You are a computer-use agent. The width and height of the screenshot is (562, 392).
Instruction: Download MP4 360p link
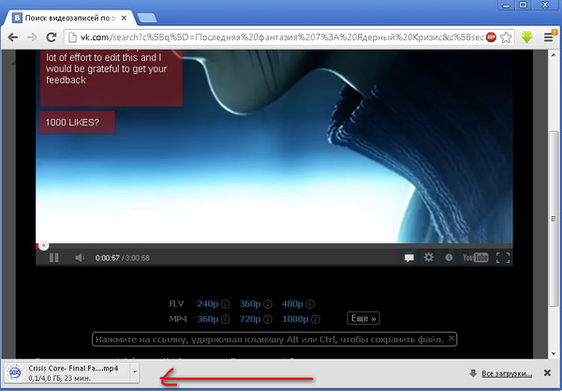208,319
